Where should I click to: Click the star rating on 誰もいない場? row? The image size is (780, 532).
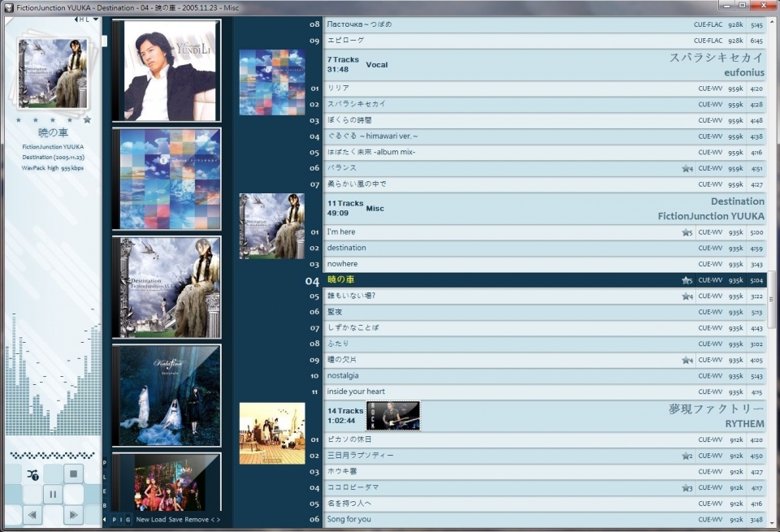point(687,296)
